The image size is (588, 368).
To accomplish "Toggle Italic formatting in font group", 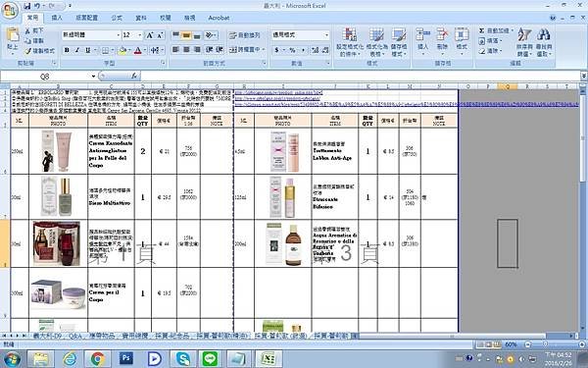I will [x=77, y=50].
